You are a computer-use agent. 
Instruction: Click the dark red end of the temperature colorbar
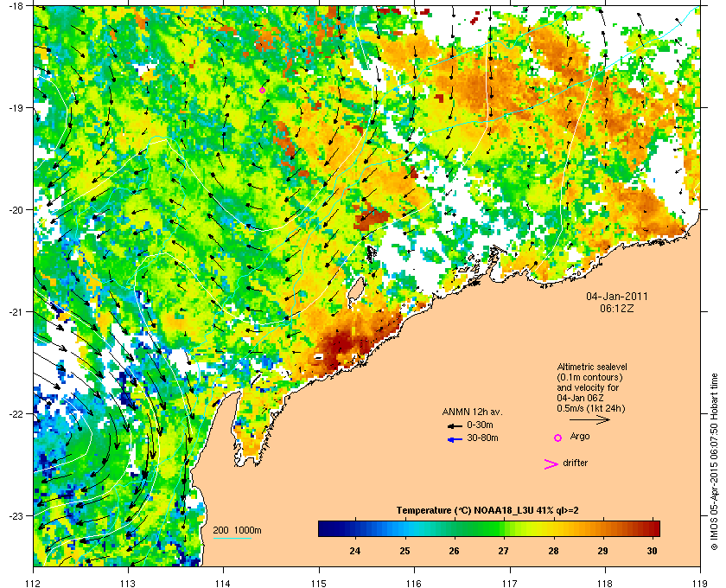[x=655, y=528]
